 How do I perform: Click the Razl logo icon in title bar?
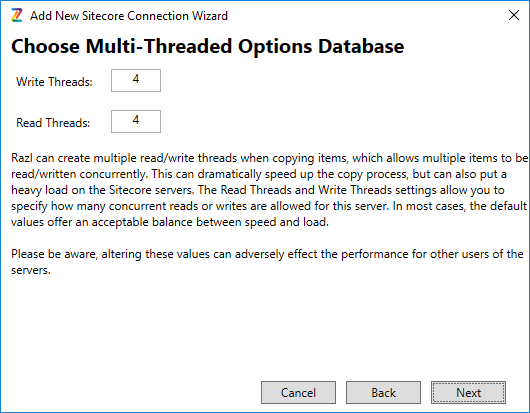point(17,16)
